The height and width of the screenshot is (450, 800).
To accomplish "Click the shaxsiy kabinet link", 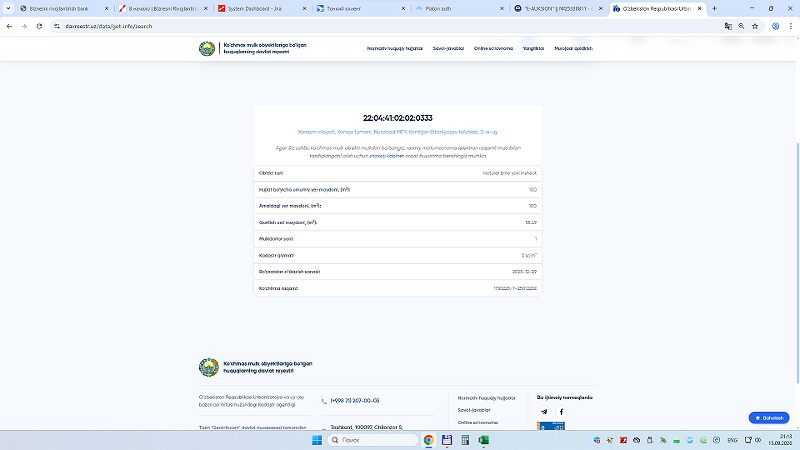I will pos(386,156).
